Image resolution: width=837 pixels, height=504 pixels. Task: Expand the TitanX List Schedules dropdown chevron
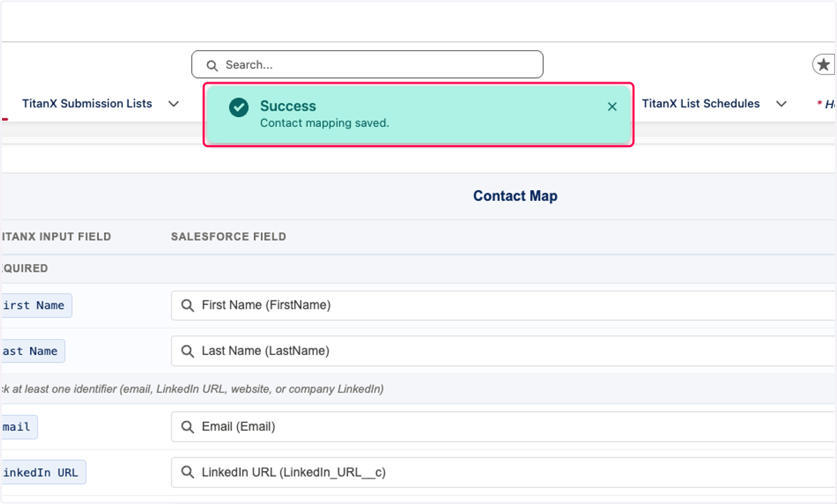point(781,104)
